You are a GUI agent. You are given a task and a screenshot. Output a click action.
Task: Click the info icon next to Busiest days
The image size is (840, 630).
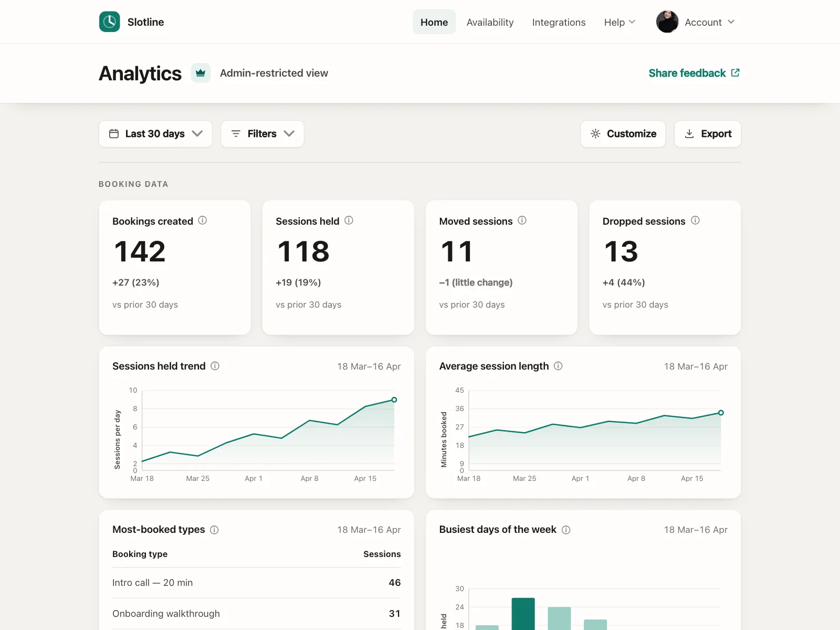(566, 530)
